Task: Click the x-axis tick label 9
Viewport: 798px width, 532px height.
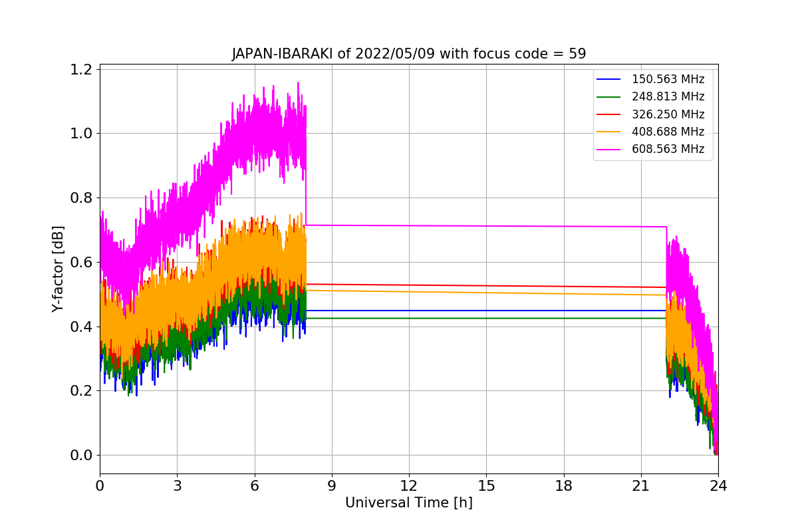Action: pyautogui.click(x=332, y=486)
